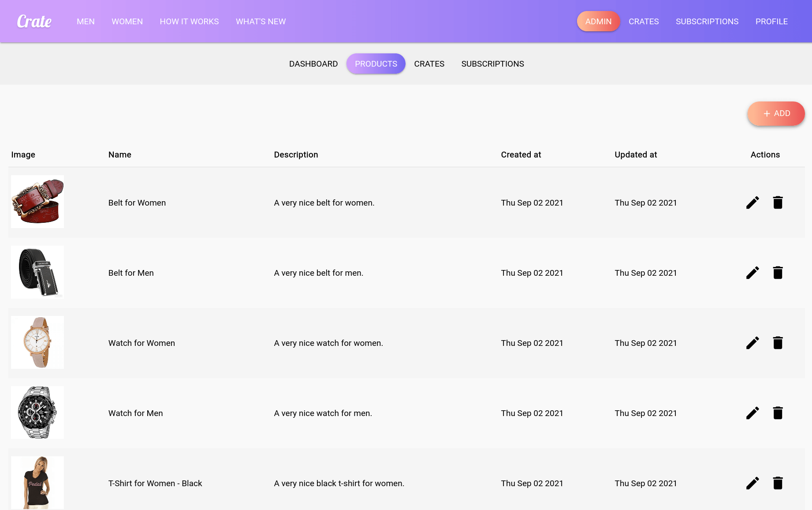Click the Image column header
Viewport: 812px width, 510px height.
[23, 155]
